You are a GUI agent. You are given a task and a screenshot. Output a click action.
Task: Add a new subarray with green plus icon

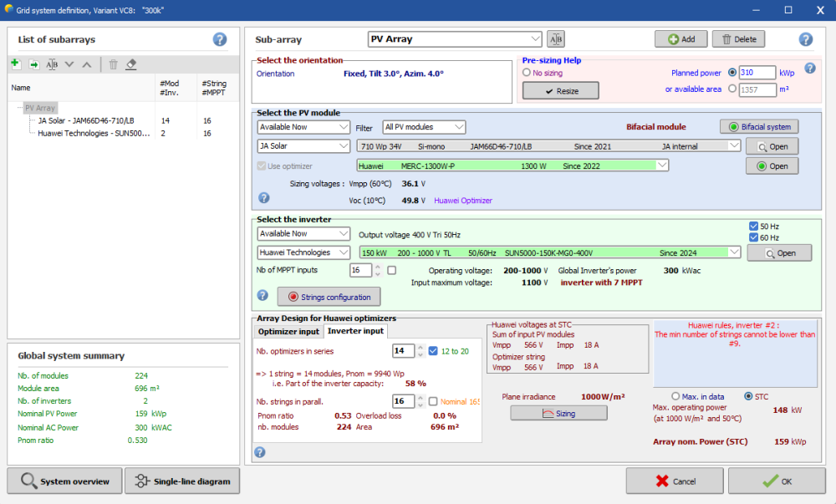pyautogui.click(x=16, y=64)
